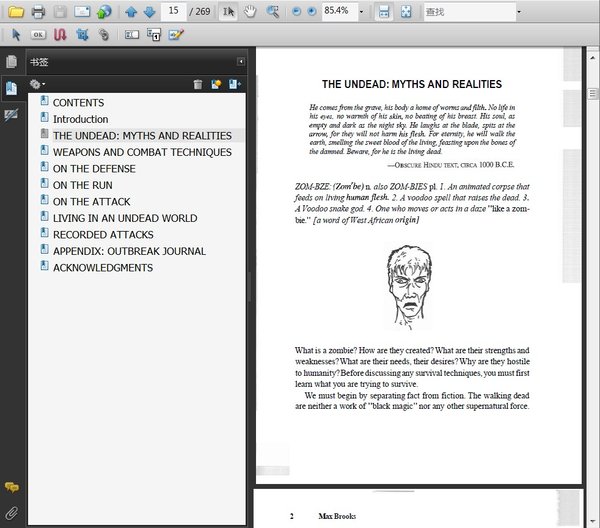The height and width of the screenshot is (528, 600).
Task: Open the ON THE RUN bookmark
Action: tap(83, 185)
